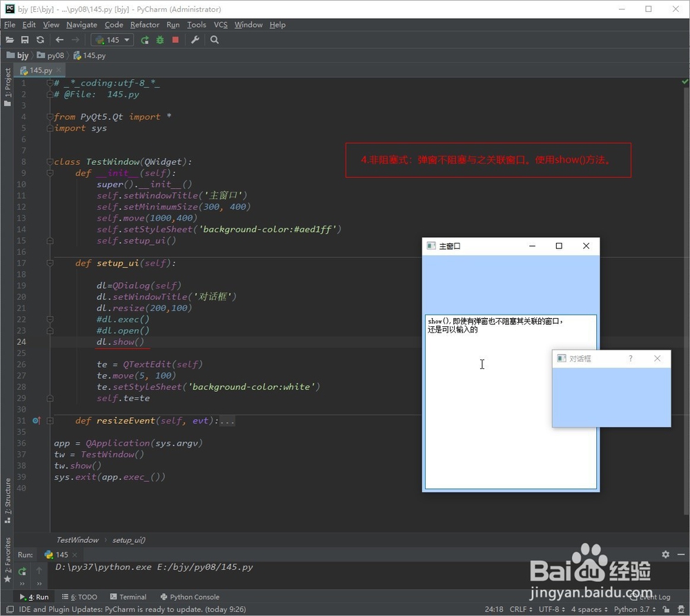Navigate back with the left arrow icon
The image size is (690, 616).
(59, 39)
